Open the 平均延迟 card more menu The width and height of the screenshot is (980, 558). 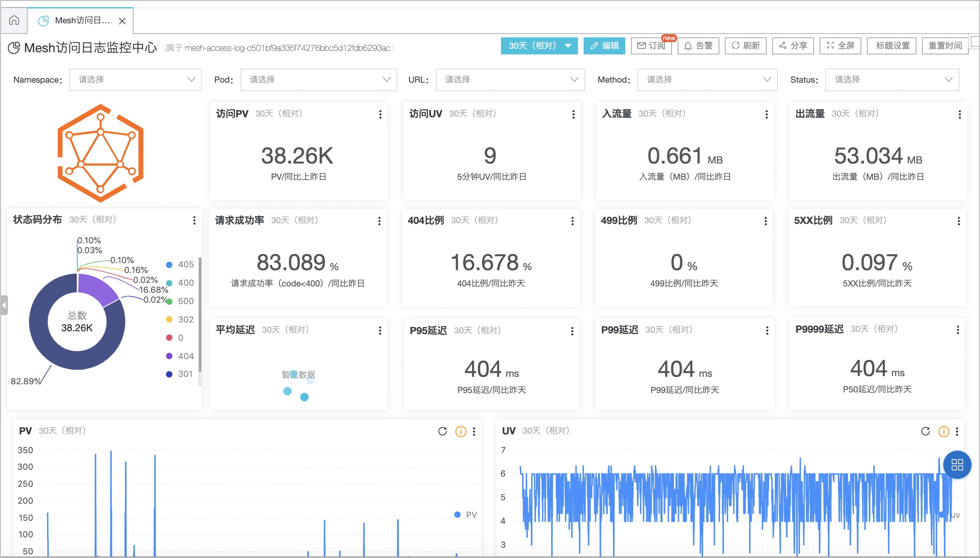click(x=380, y=331)
